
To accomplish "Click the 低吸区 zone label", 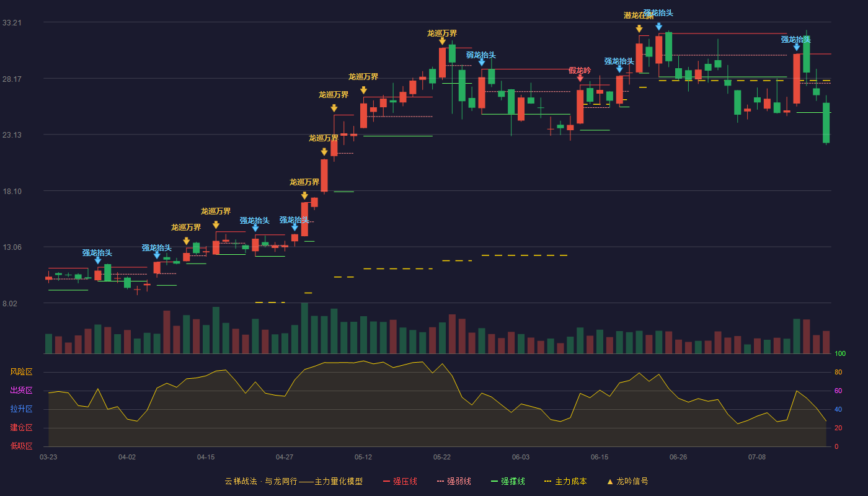I will [21, 446].
